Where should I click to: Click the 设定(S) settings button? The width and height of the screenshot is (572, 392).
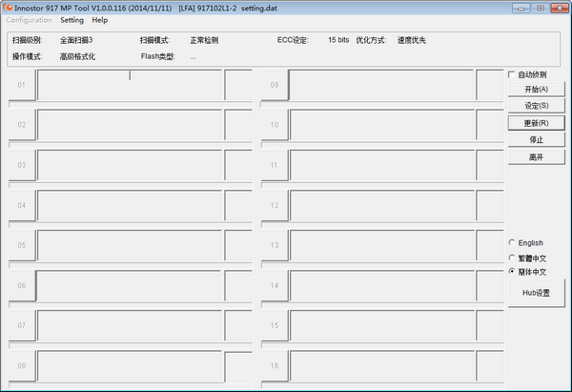coord(537,106)
